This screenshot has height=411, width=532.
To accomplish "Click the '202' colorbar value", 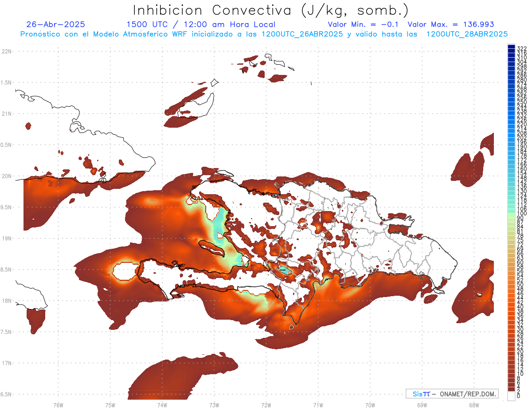I will pos(521,137).
